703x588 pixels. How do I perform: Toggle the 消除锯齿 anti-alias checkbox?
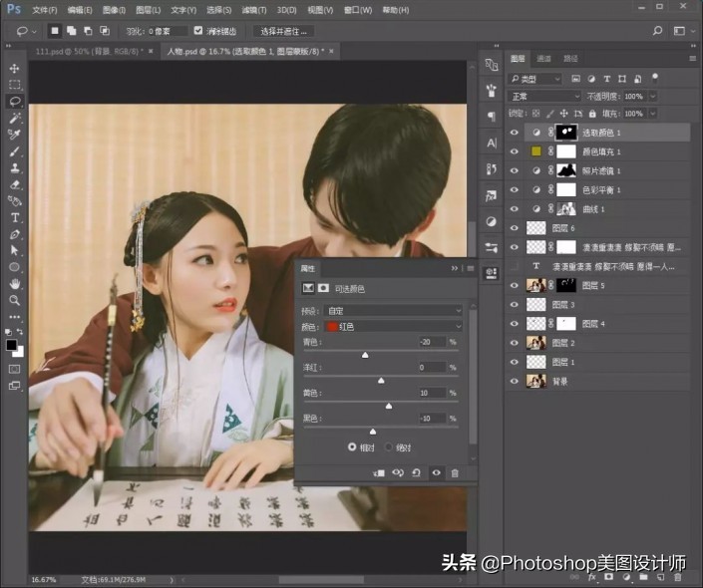coord(198,31)
